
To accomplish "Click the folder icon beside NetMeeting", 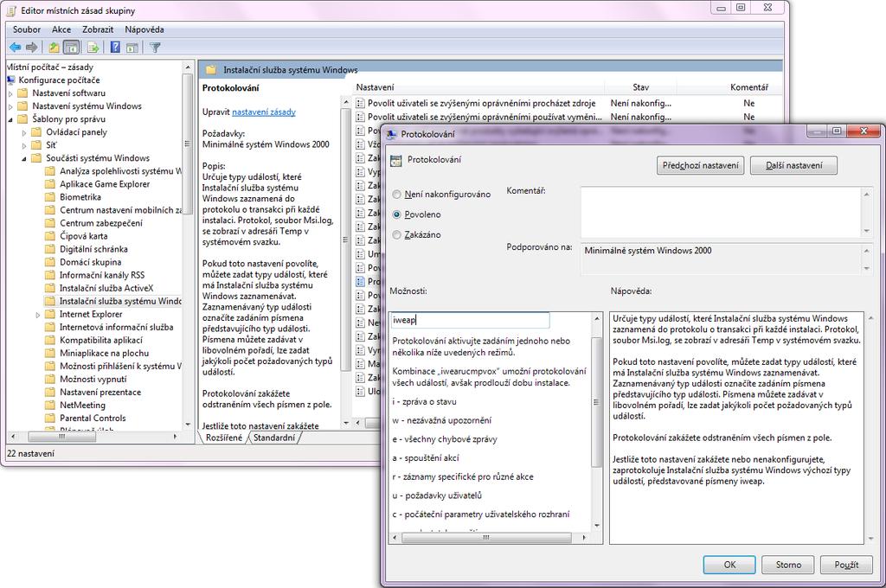I will point(50,405).
